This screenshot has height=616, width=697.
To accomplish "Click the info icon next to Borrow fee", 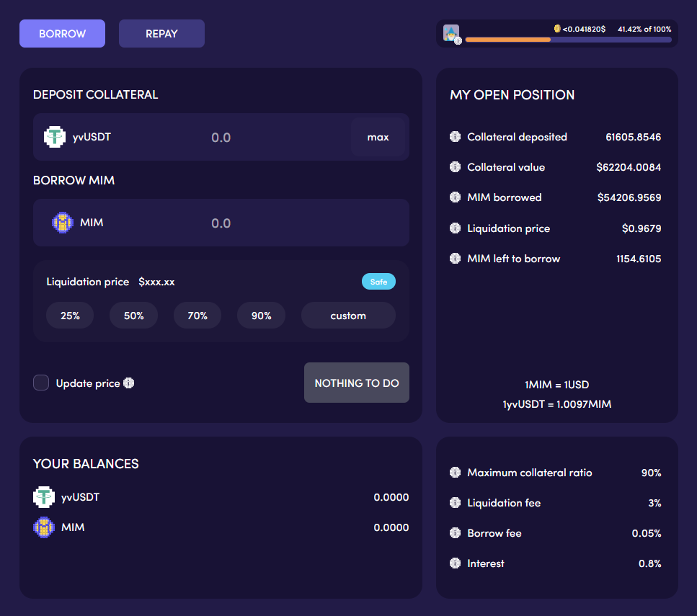I will 455,533.
